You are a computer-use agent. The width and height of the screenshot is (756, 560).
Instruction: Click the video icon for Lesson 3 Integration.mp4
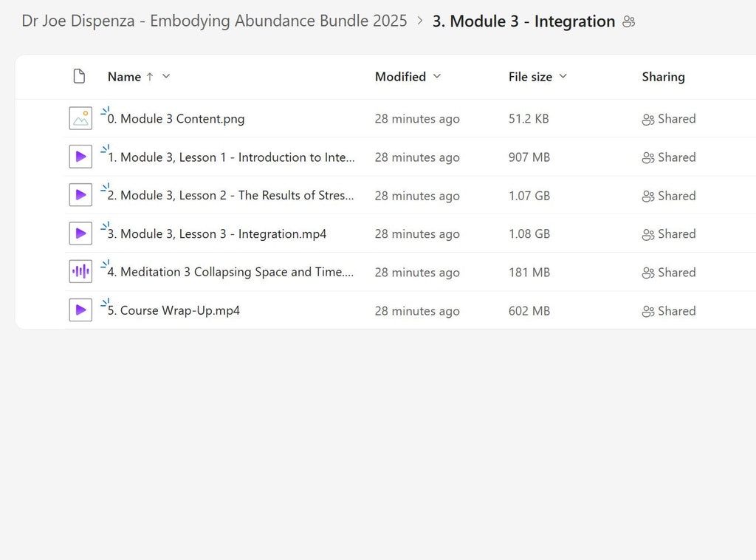pyautogui.click(x=80, y=233)
